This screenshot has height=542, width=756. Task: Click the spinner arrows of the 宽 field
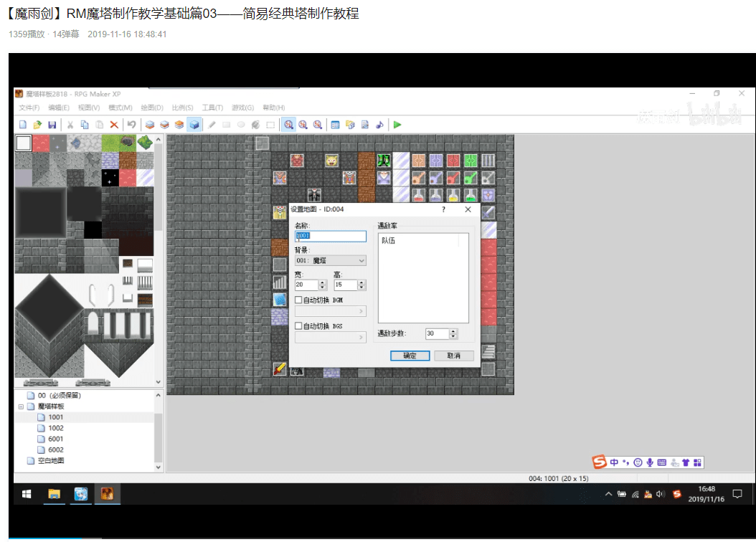(x=323, y=285)
